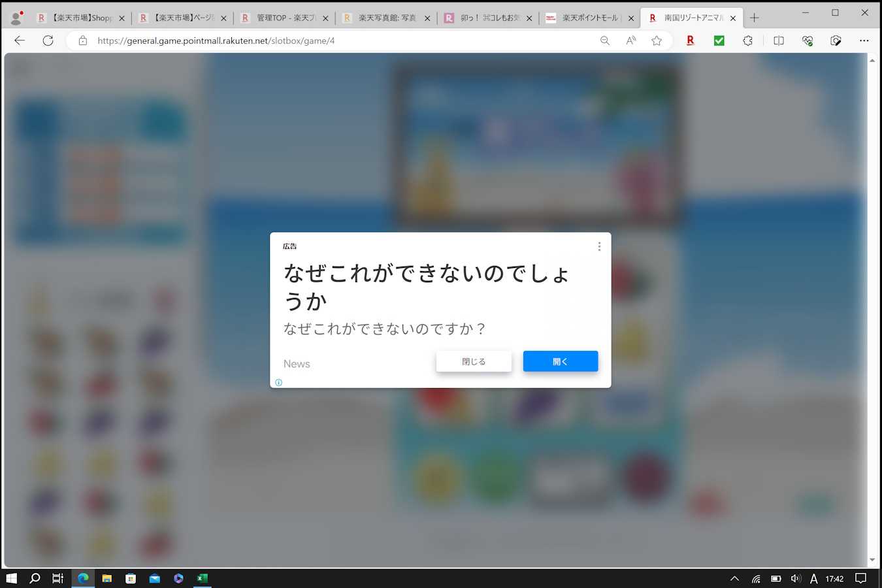The height and width of the screenshot is (588, 882).
Task: Close the 楽天写真館 tab
Action: coord(427,18)
